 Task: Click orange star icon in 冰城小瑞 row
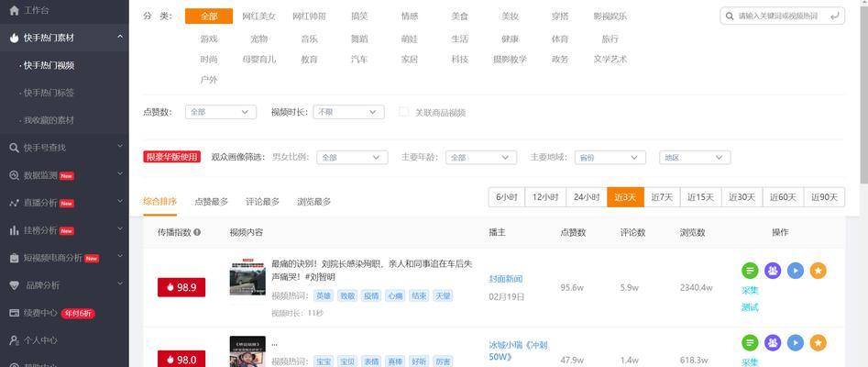click(819, 342)
